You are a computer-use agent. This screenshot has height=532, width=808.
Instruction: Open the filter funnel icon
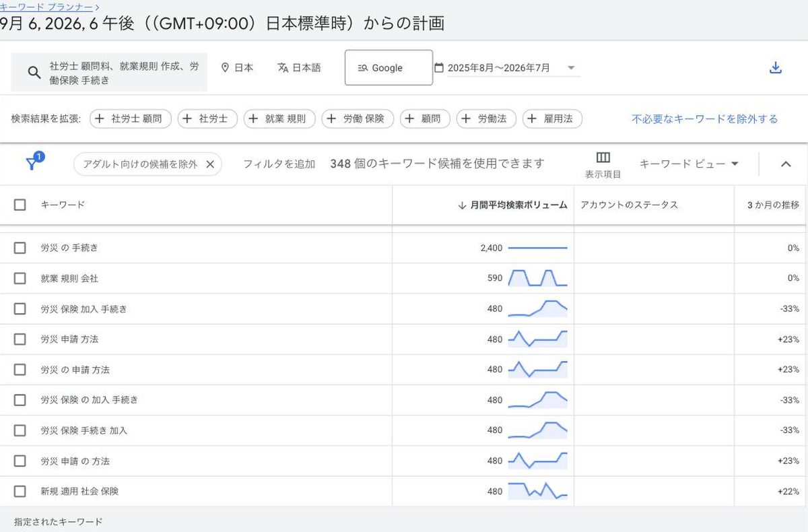pos(32,163)
